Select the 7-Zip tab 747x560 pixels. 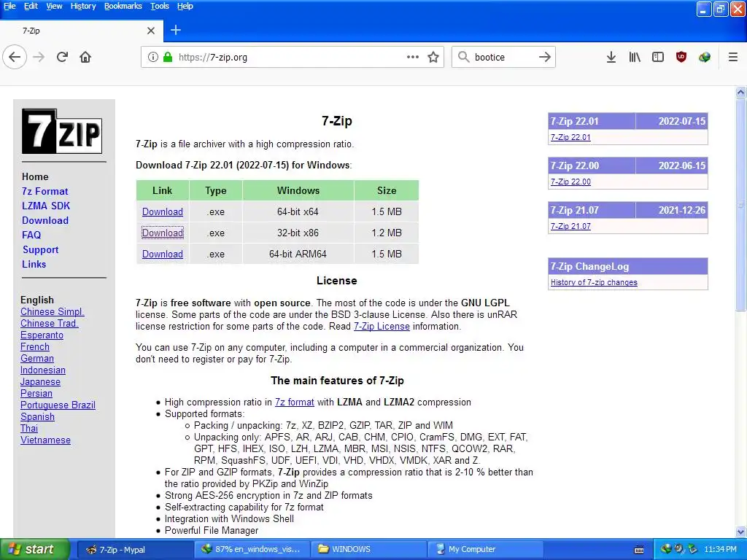81,31
